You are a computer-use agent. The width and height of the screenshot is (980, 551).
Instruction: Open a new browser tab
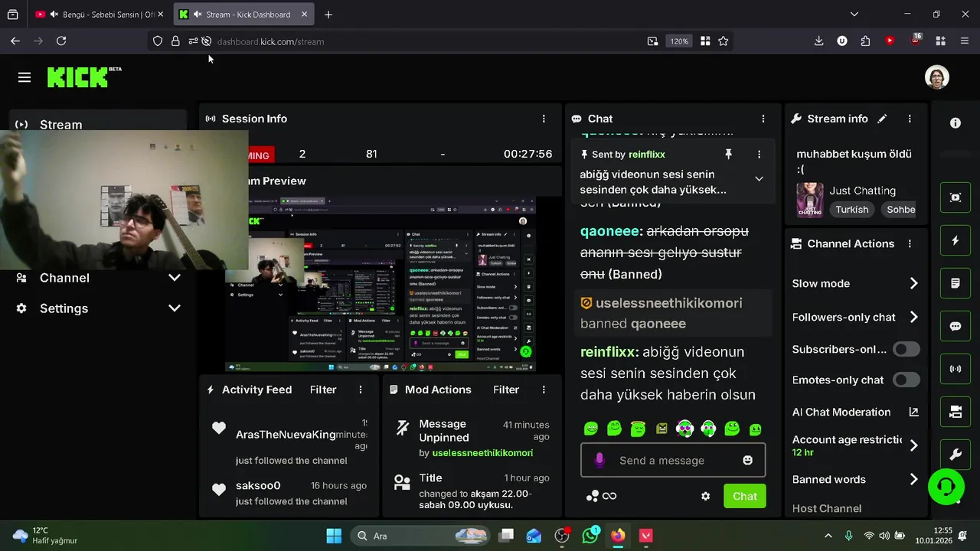pyautogui.click(x=328, y=15)
